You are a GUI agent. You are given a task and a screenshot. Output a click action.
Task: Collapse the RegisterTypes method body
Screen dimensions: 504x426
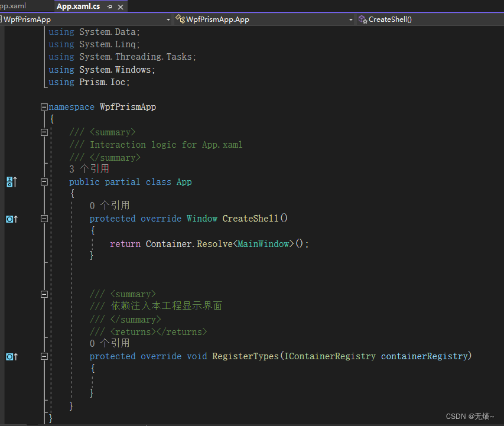pos(44,356)
